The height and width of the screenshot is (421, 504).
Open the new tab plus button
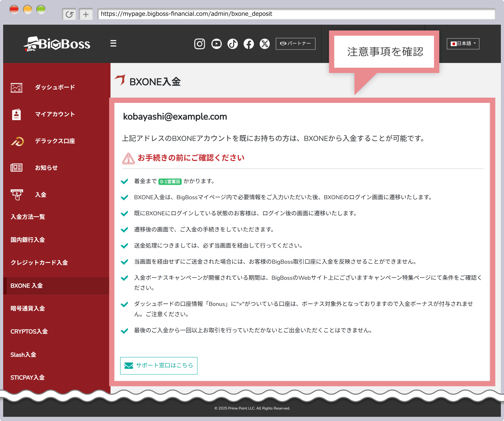[x=86, y=14]
